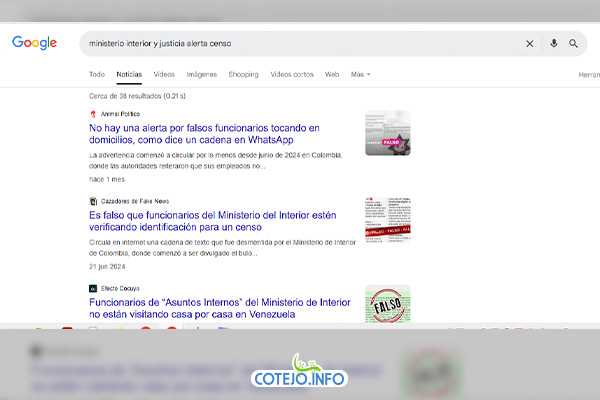The height and width of the screenshot is (400, 600).
Task: Open the Imágenes tab
Action: (x=202, y=74)
